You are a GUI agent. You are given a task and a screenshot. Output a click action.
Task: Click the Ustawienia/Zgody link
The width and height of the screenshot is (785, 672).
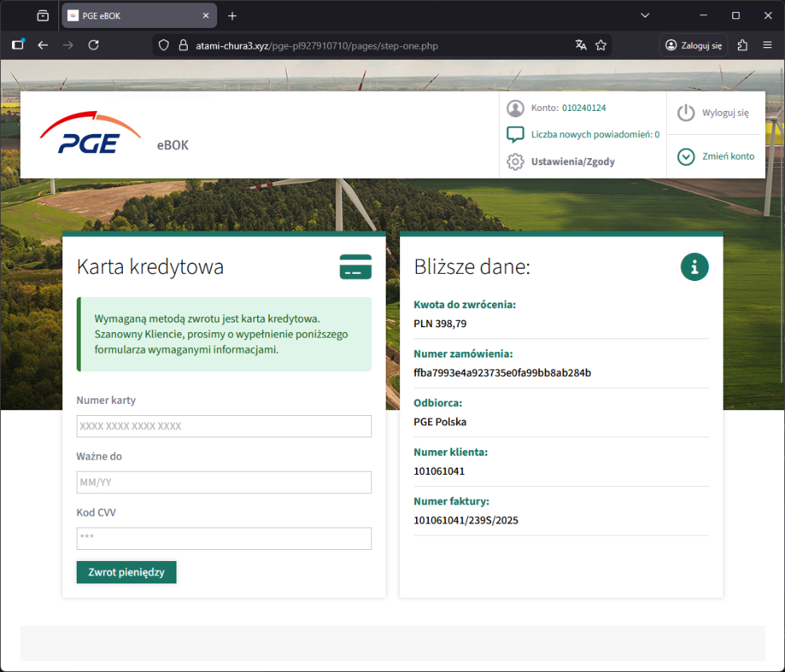[573, 162]
